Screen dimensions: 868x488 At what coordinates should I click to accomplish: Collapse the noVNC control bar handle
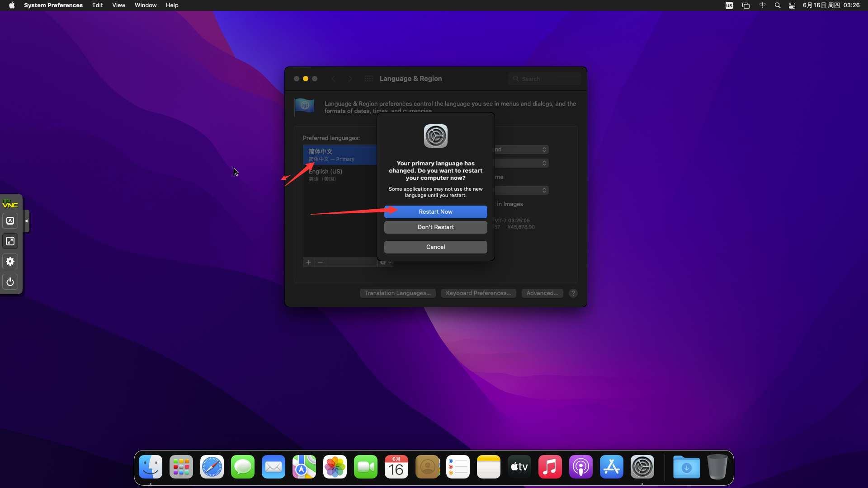[27, 221]
